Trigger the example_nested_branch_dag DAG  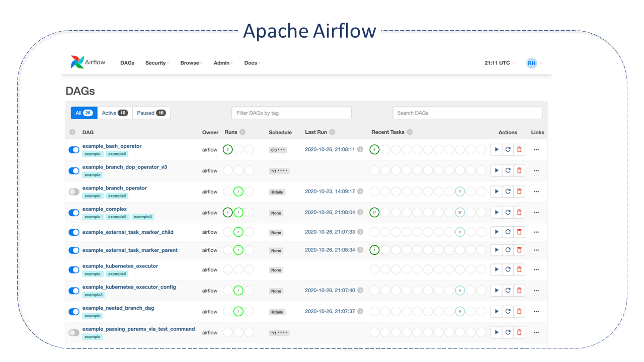pyautogui.click(x=497, y=311)
